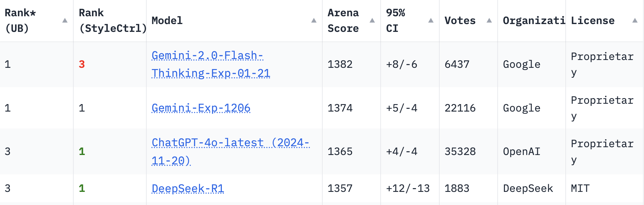Open the Gemini-2.0-Flash-Thinking-Exp-01-21 model link
This screenshot has width=644, height=205.
point(211,64)
